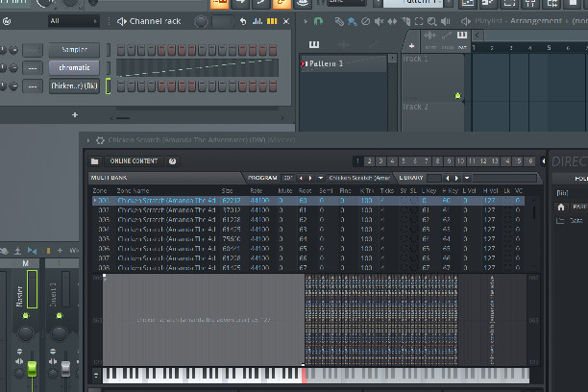
Task: Open mixer track selector of Chicken channel
Action: pyautogui.click(x=33, y=86)
